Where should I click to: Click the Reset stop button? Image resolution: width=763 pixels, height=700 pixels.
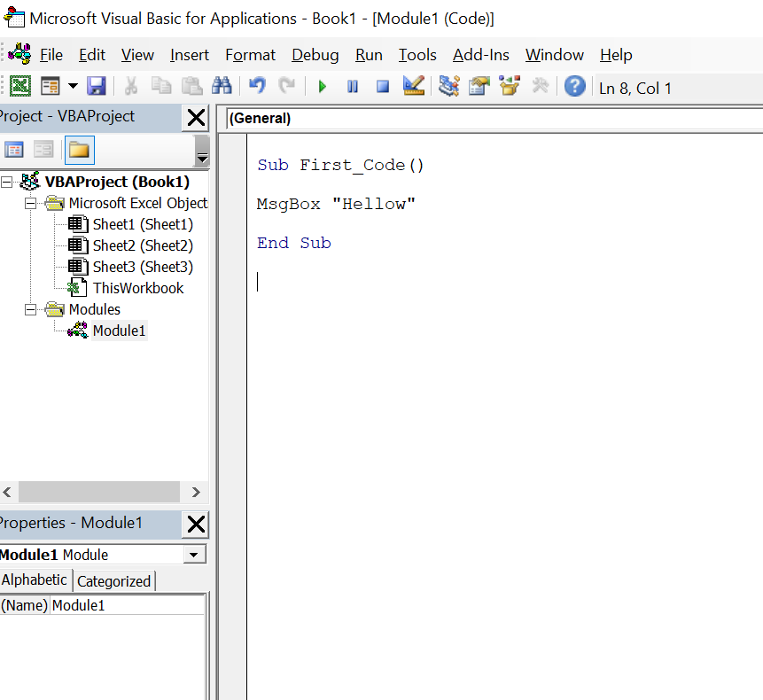click(383, 87)
